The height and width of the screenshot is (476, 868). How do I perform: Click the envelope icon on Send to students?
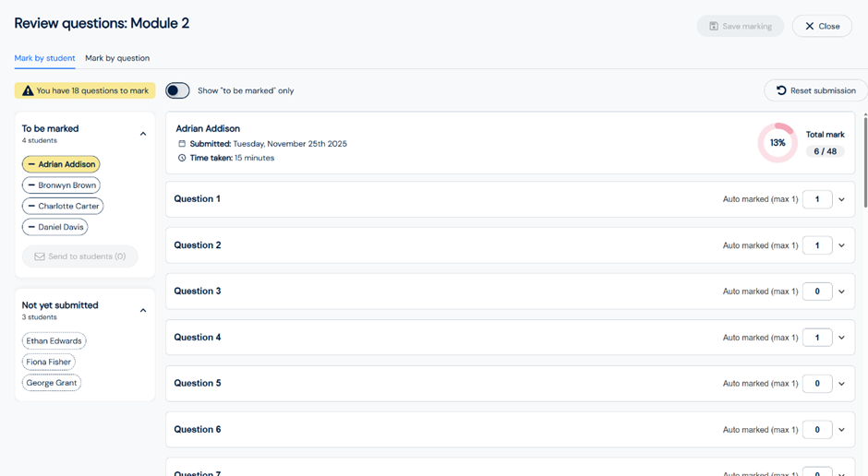pyautogui.click(x=40, y=256)
